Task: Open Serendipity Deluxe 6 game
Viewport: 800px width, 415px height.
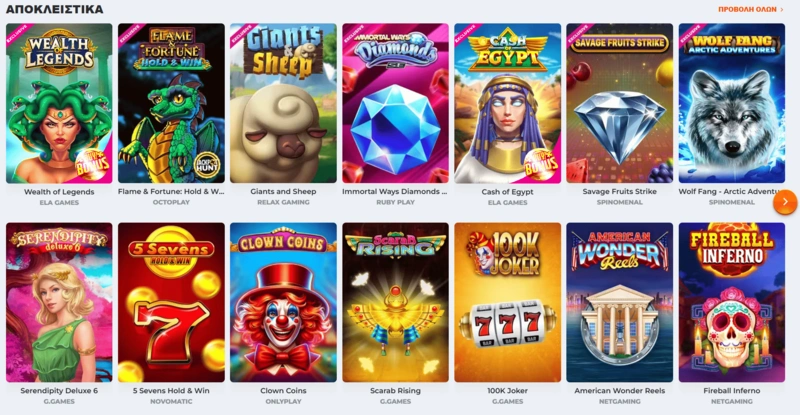Action: pos(59,302)
